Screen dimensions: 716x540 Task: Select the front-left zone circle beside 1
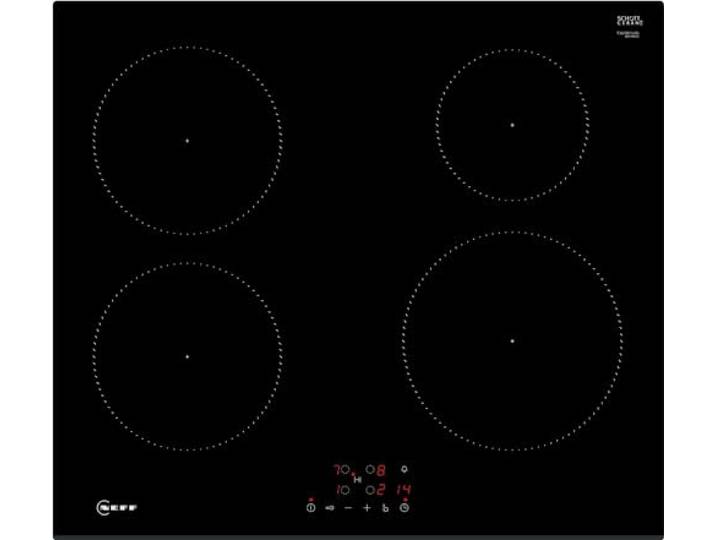pyautogui.click(x=346, y=490)
